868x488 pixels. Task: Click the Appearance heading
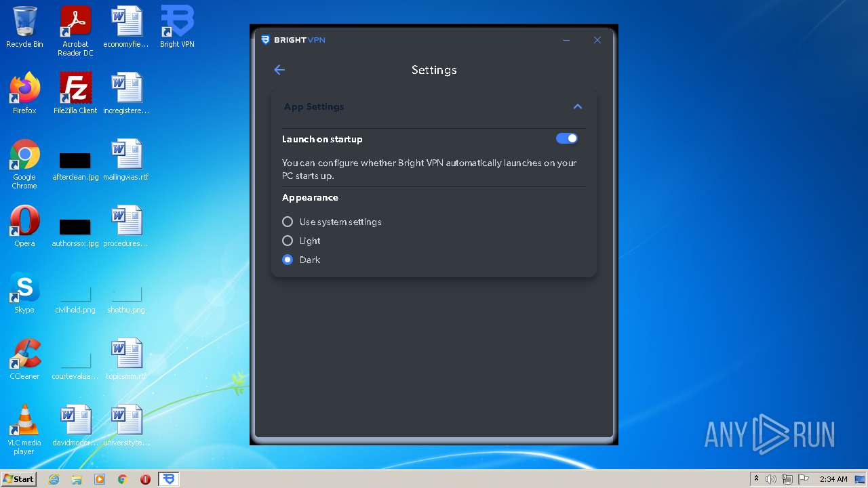pos(310,197)
